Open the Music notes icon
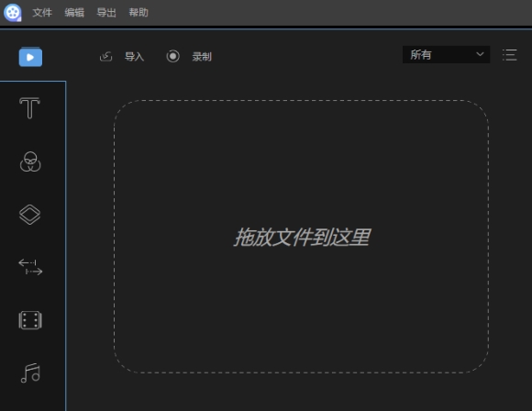Image resolution: width=532 pixels, height=411 pixels. (x=30, y=373)
